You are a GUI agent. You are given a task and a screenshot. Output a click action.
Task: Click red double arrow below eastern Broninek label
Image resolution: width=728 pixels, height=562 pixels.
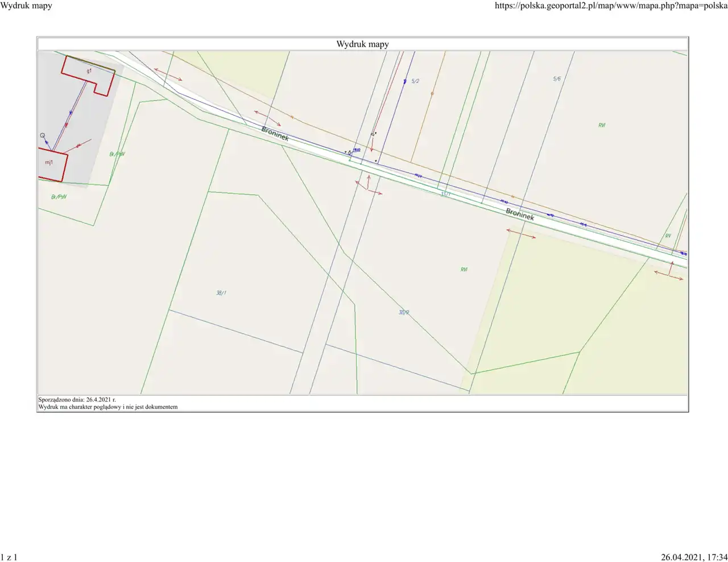pyautogui.click(x=521, y=234)
